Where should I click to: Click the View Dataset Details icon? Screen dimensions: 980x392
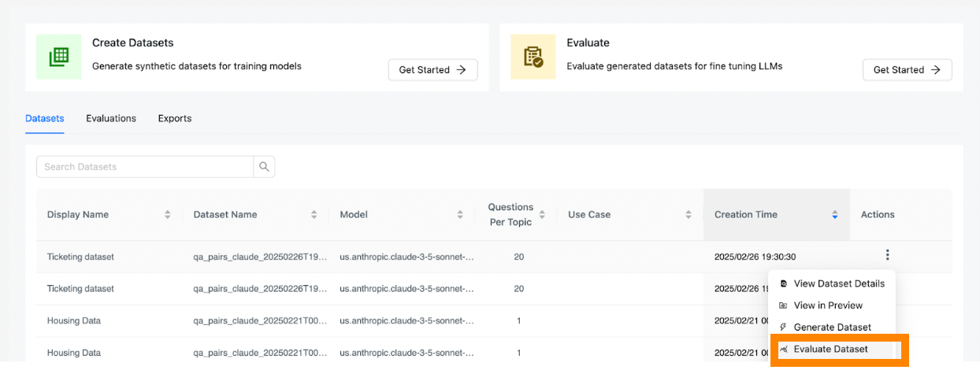[x=783, y=283]
